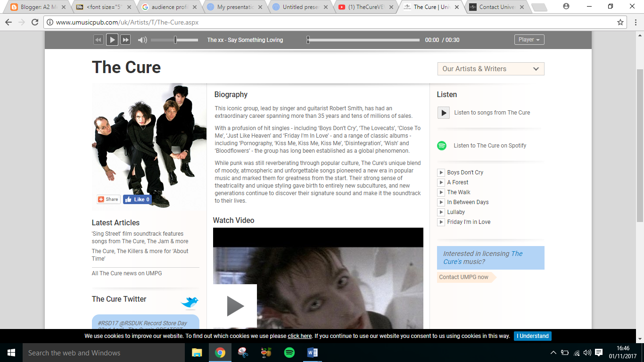The width and height of the screenshot is (644, 362).
Task: Reload the current page
Action: (x=35, y=22)
